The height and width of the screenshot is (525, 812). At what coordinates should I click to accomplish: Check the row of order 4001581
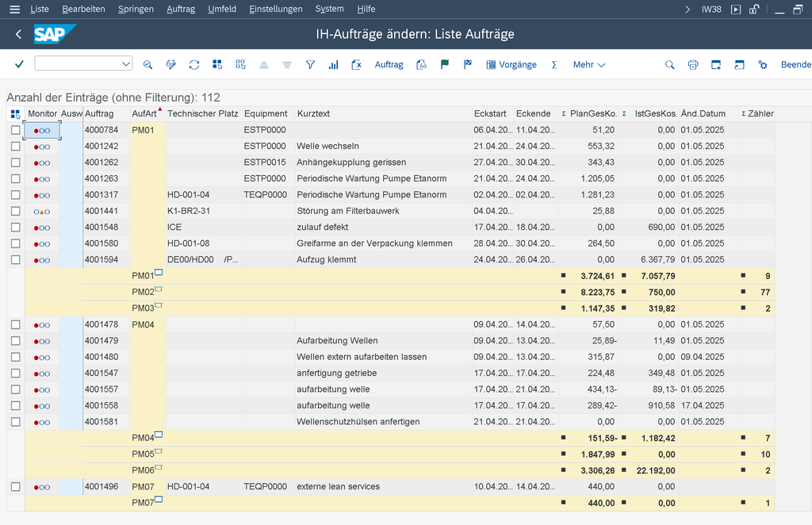coord(16,422)
